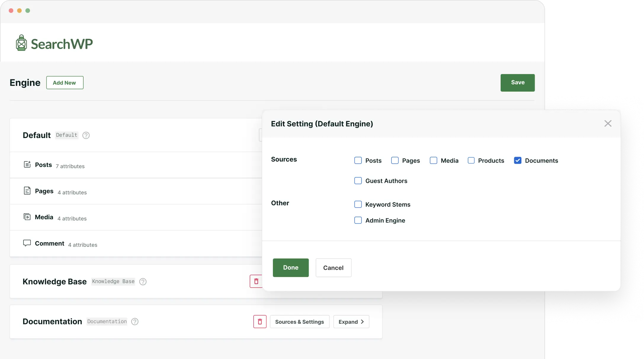Expand the Documentation engine
The image size is (644, 359).
351,322
